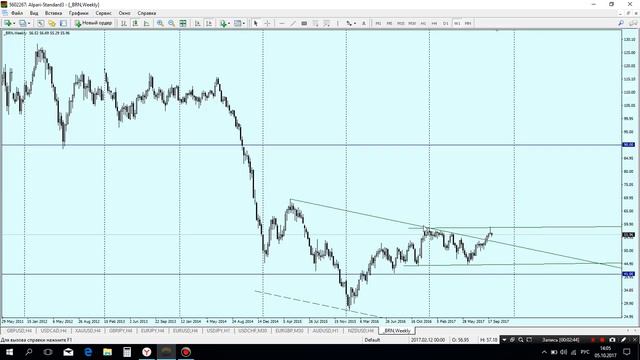Open the new chart dropdown arrow
This screenshot has width=640, height=360.
point(14,24)
